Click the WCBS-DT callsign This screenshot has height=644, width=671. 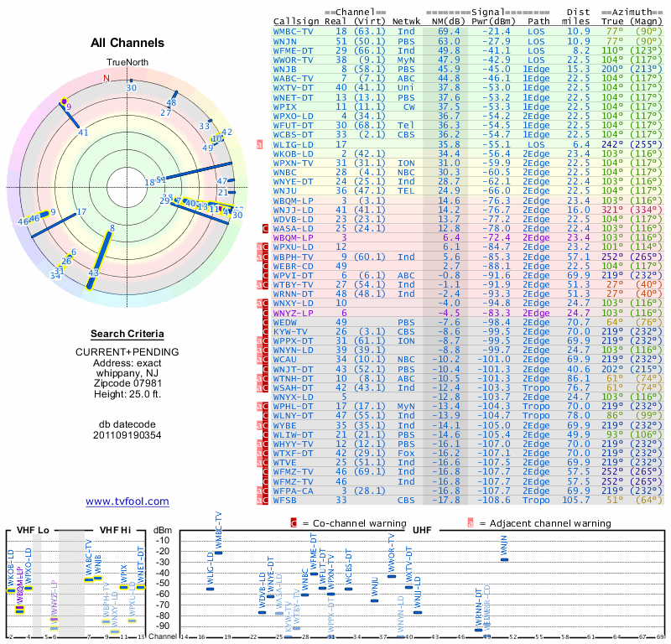[x=293, y=135]
